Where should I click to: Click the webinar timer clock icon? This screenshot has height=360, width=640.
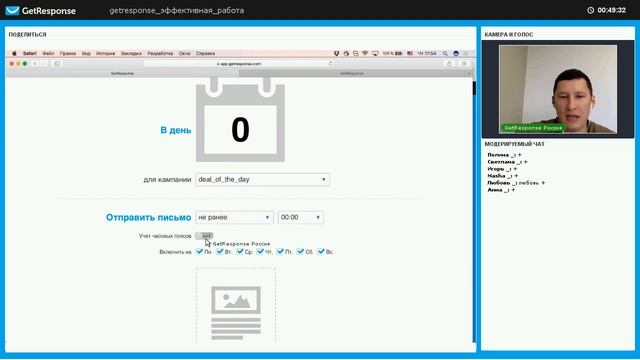590,10
